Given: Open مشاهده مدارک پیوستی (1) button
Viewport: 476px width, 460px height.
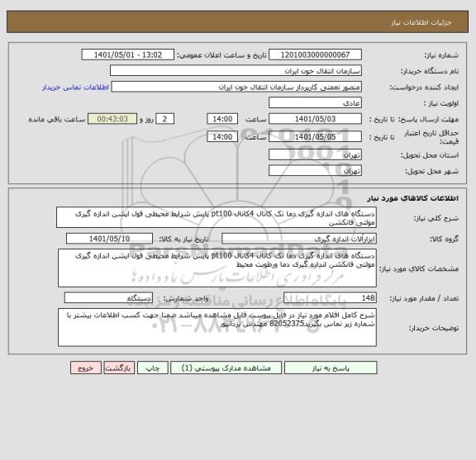Looking at the screenshot, I should 226,368.
